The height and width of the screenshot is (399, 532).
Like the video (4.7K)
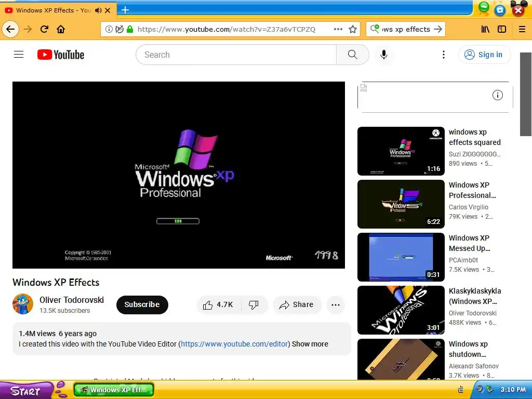click(218, 304)
